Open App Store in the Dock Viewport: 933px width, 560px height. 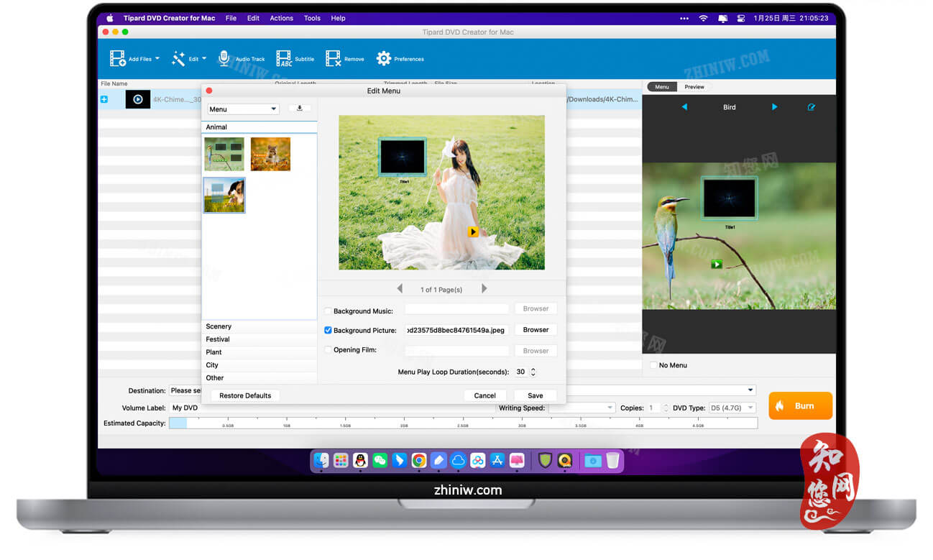point(497,461)
